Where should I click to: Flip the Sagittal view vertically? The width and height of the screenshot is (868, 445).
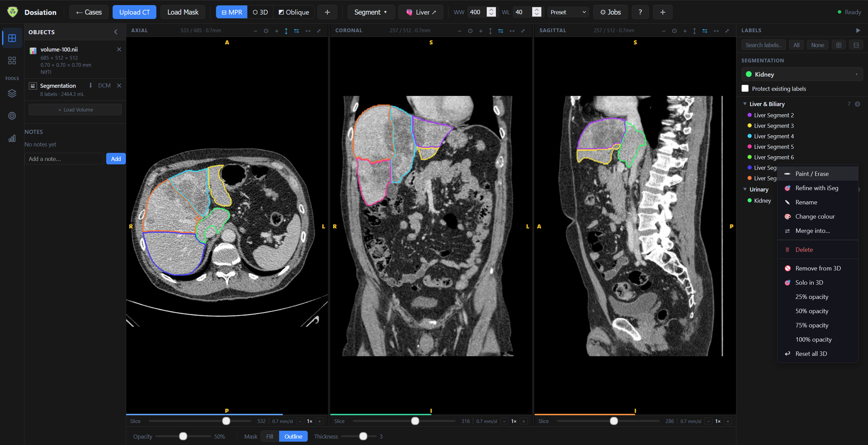pos(695,31)
